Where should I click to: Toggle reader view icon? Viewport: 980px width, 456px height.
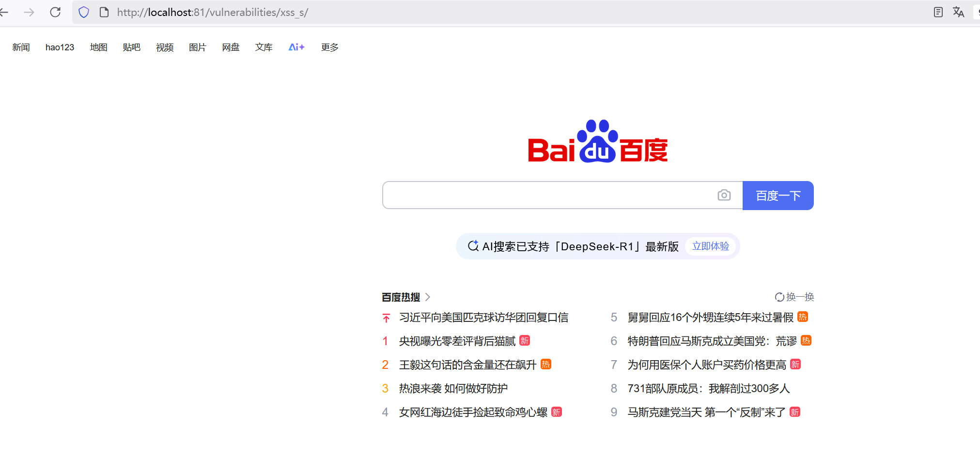click(x=938, y=12)
